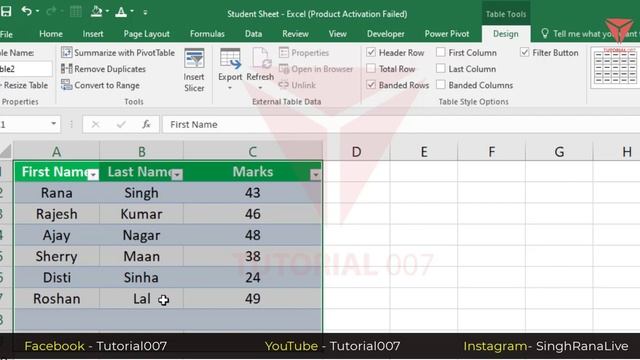Click the cell containing Nagar
The width and height of the screenshot is (640, 360).
pos(141,235)
